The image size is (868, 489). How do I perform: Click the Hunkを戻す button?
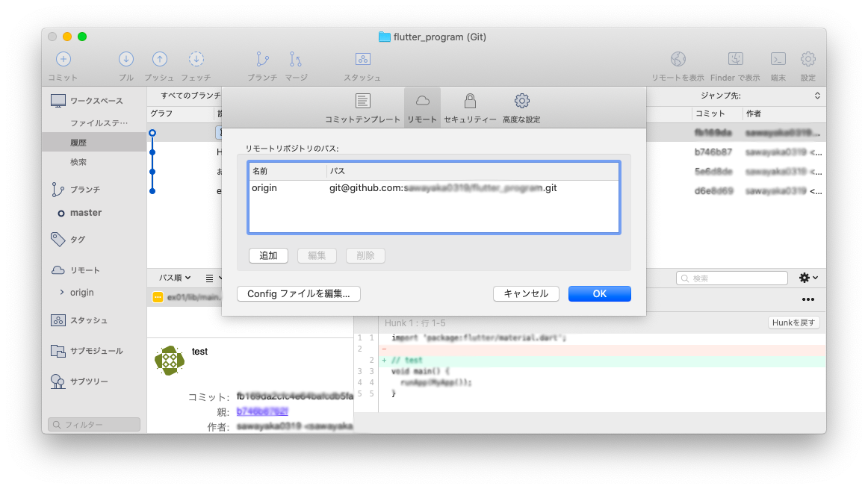[x=794, y=323]
